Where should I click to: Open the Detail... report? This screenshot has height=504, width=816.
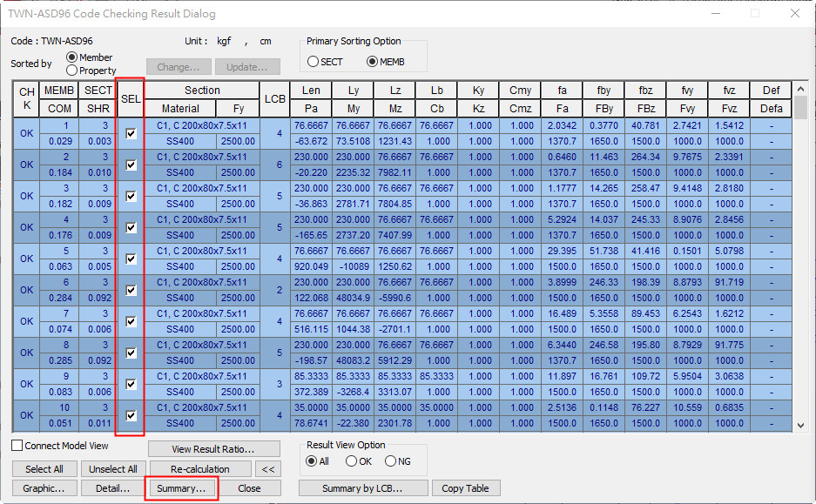(113, 488)
